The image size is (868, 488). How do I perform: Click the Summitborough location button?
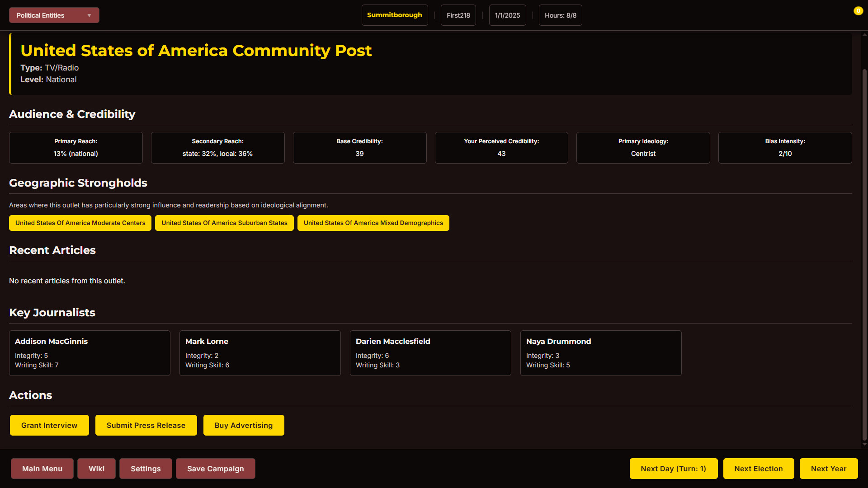(x=394, y=15)
